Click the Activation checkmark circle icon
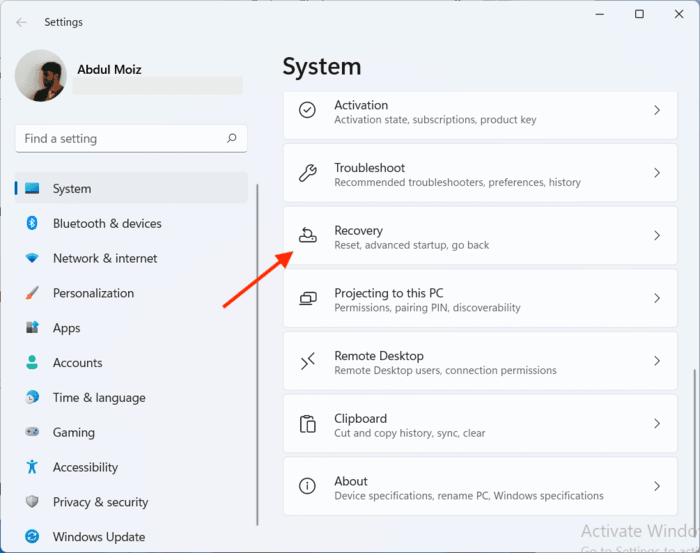This screenshot has height=553, width=700. (308, 110)
